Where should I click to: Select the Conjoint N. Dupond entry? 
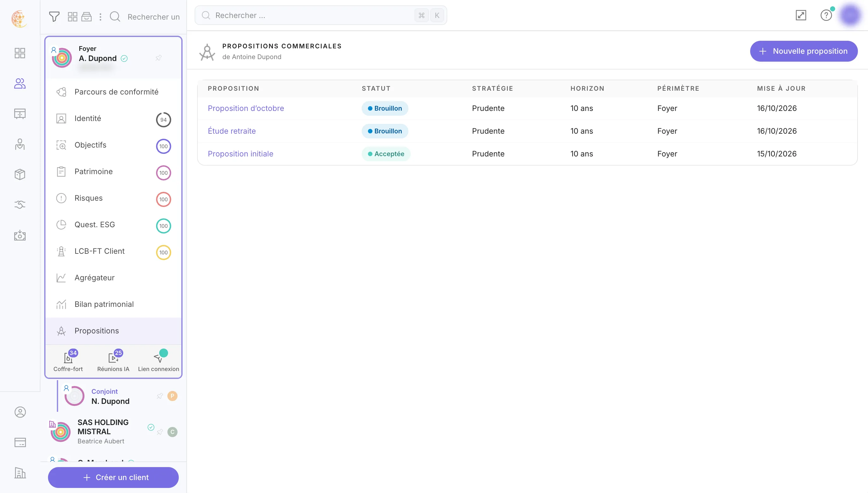tap(119, 396)
